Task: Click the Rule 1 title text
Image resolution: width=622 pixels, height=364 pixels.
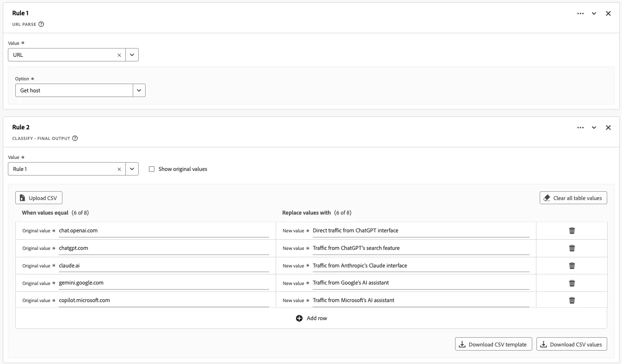Action: tap(21, 13)
